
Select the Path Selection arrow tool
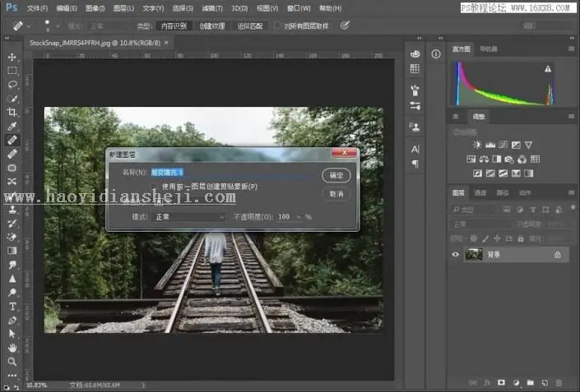[x=12, y=334]
